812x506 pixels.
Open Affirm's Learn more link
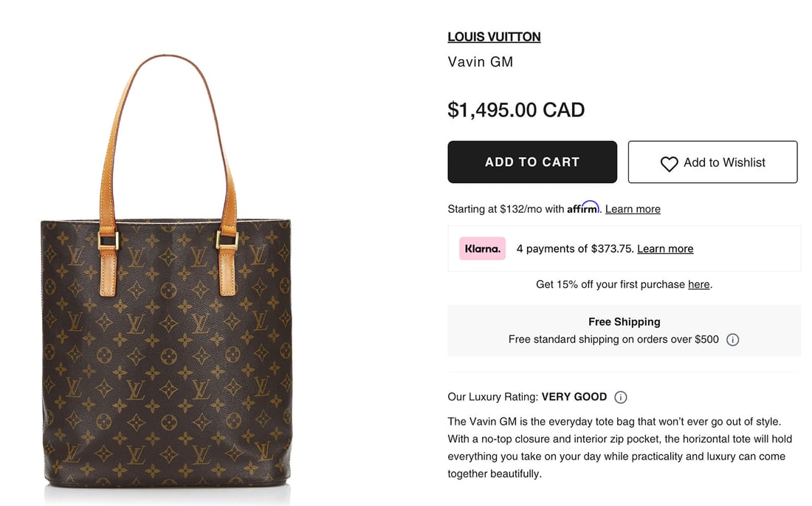[632, 208]
